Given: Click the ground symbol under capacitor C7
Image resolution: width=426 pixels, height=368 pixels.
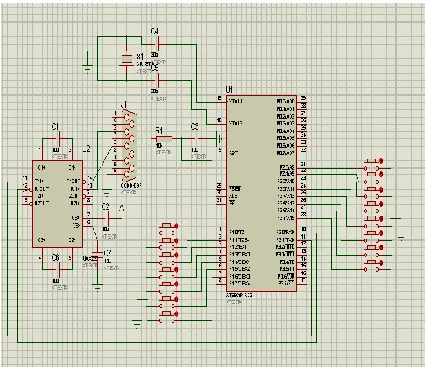Looking at the screenshot, I should pos(97,287).
